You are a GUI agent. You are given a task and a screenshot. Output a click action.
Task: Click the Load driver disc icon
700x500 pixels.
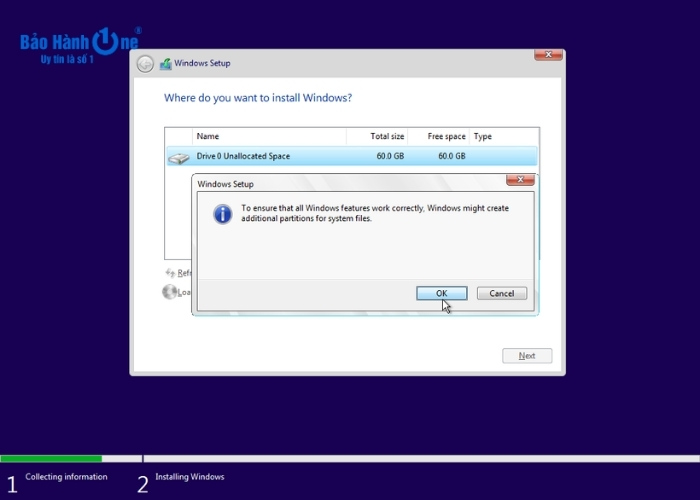[169, 292]
